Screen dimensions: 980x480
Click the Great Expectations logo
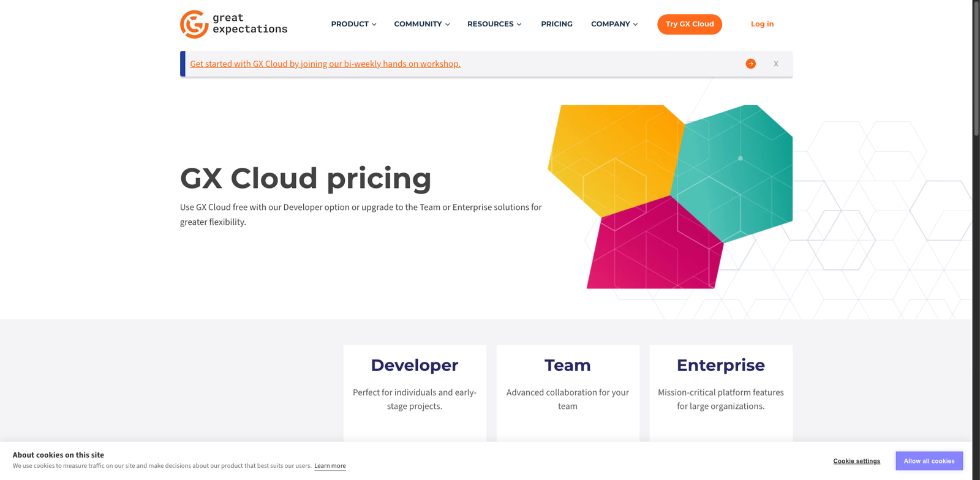click(x=233, y=24)
